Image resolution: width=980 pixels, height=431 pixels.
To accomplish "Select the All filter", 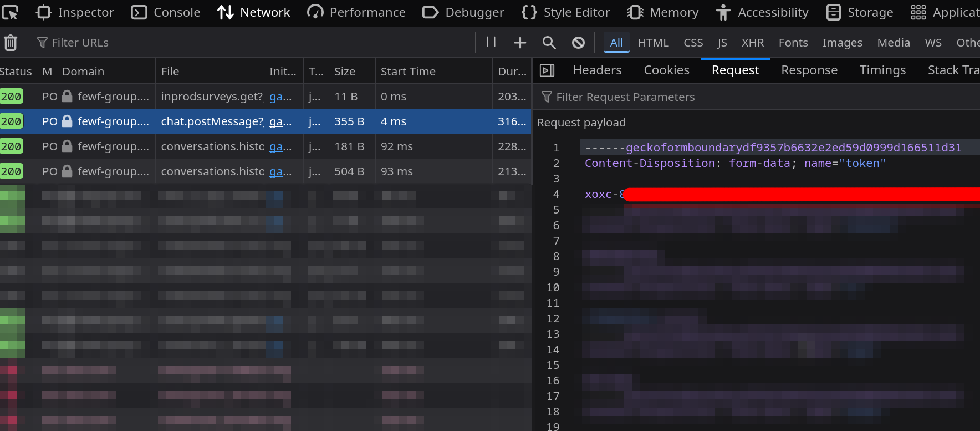I will [616, 43].
